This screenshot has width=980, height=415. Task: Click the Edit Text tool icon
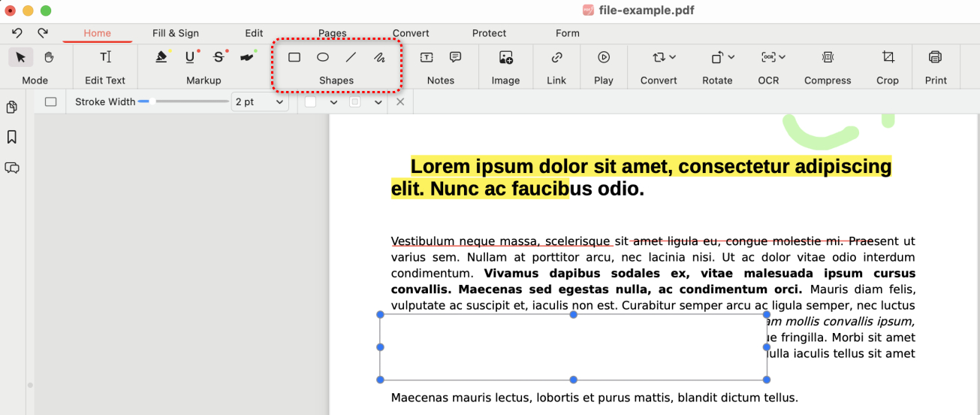pos(105,57)
